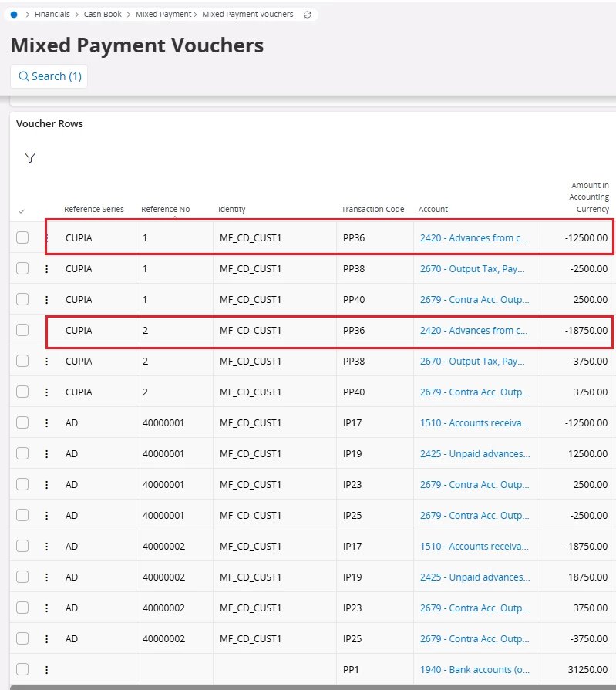Select checkbox for 40000002 IP23 row

[22, 608]
